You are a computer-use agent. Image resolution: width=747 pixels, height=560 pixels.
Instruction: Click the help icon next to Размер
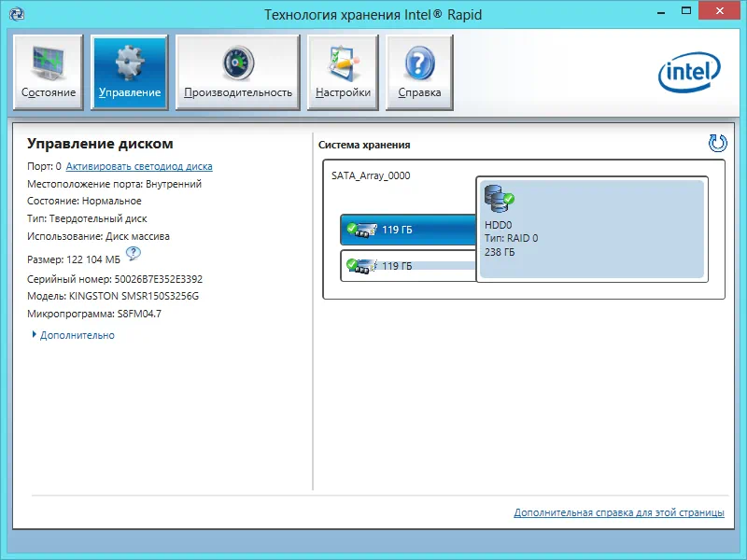[134, 253]
